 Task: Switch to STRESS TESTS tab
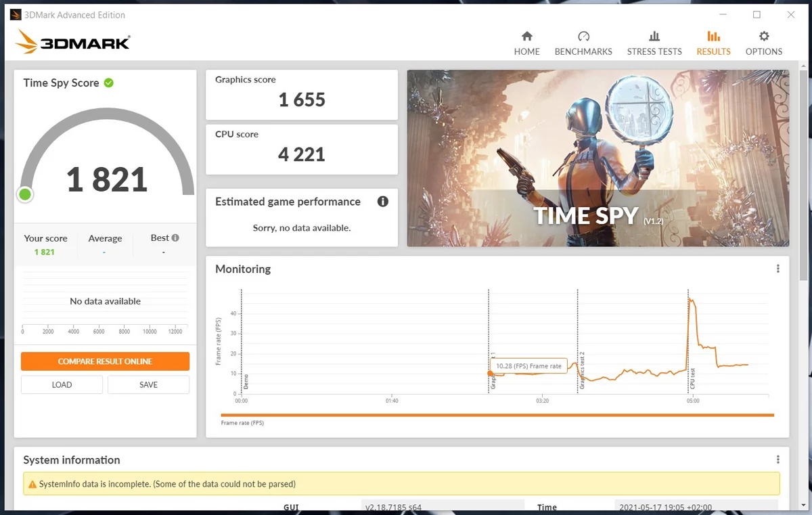(x=654, y=43)
